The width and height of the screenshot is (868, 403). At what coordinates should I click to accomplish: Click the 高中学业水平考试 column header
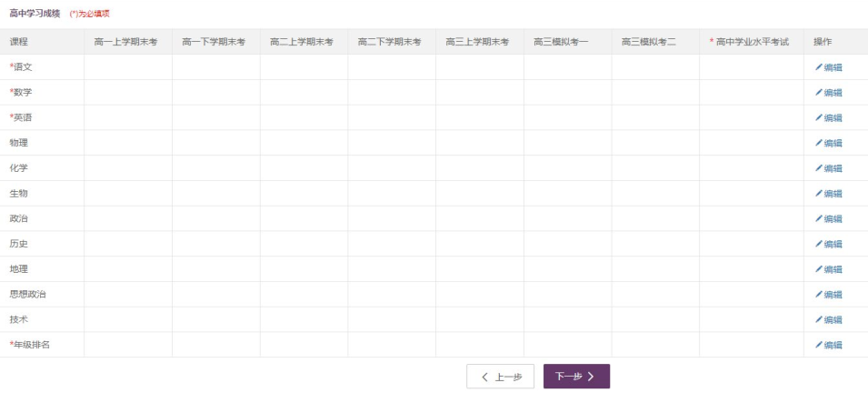(x=750, y=42)
